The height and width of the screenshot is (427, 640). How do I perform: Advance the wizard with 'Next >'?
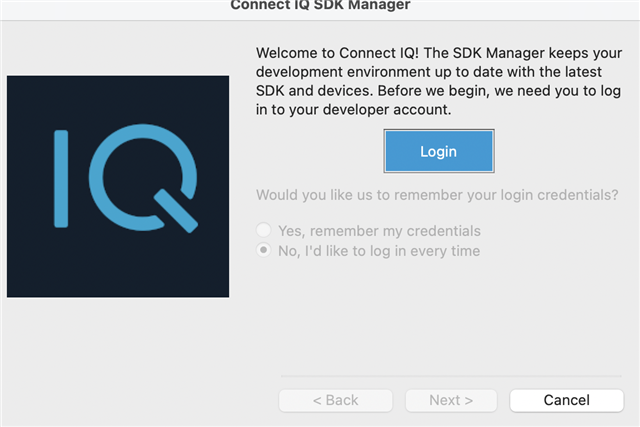coord(451,400)
